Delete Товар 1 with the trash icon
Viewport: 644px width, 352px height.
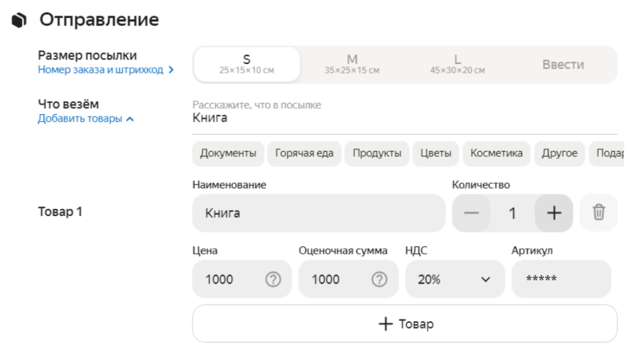click(x=598, y=213)
